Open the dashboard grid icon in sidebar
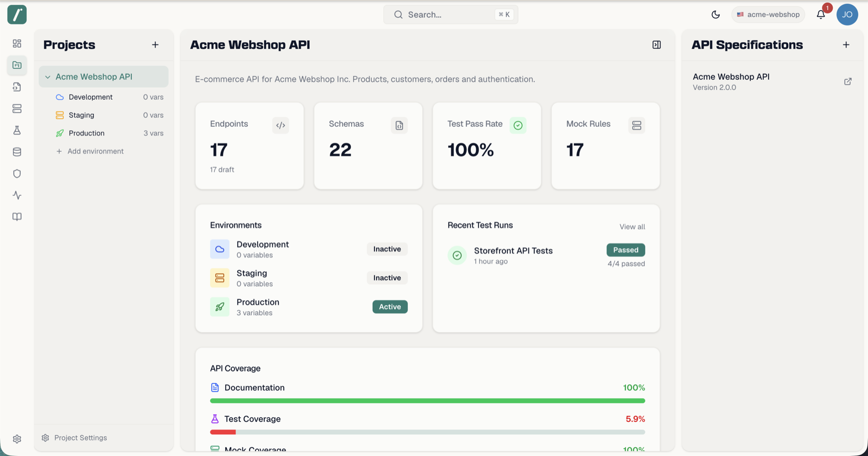 (17, 43)
